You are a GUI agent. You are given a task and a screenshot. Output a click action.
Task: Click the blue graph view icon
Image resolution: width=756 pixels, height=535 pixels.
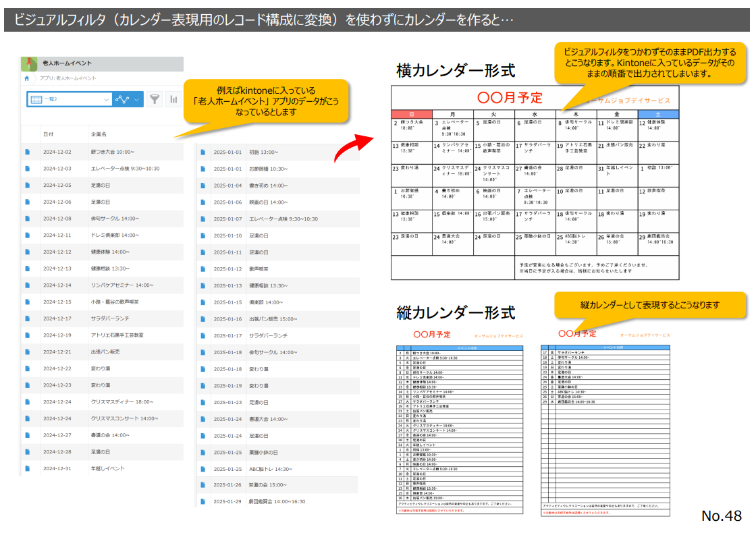pos(122,99)
